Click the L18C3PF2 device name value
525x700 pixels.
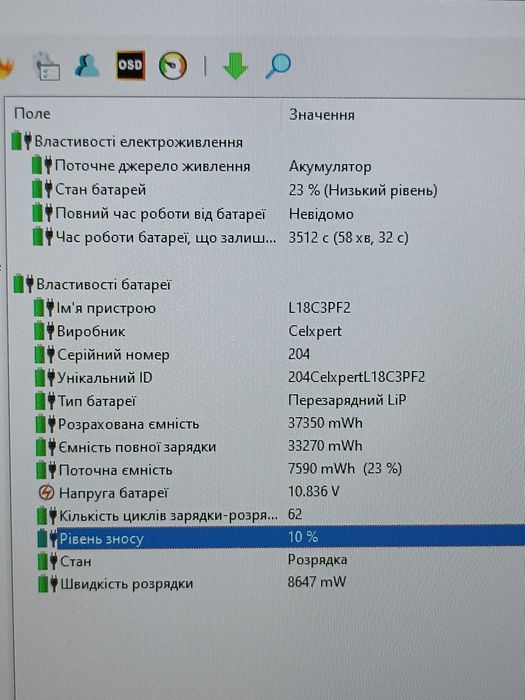point(319,308)
